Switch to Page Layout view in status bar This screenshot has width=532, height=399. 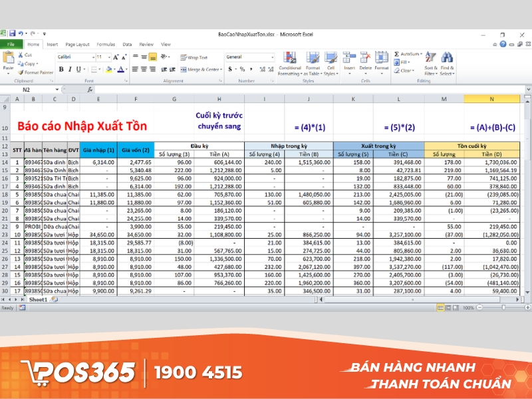(x=448, y=308)
